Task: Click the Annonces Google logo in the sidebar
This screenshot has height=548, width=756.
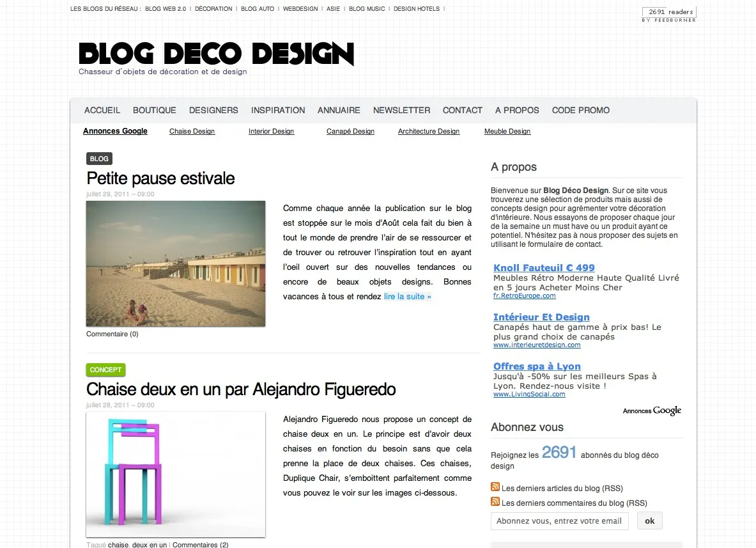Action: click(652, 411)
